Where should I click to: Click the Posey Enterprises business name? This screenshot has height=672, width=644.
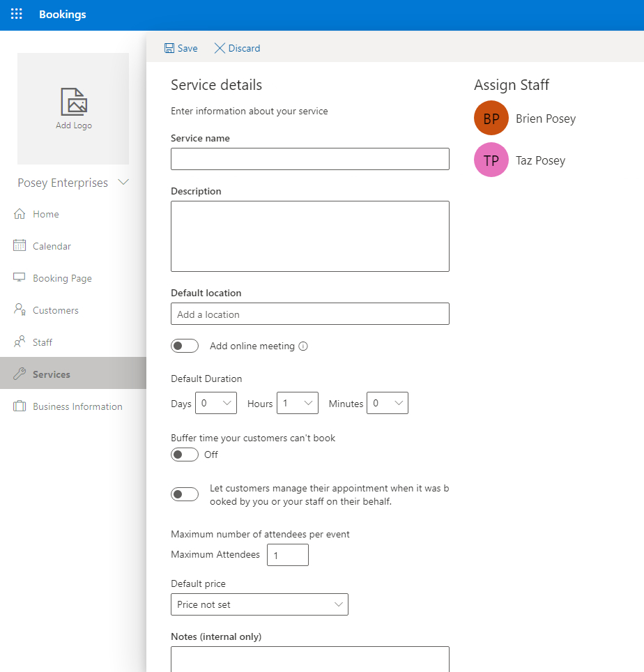coord(63,183)
